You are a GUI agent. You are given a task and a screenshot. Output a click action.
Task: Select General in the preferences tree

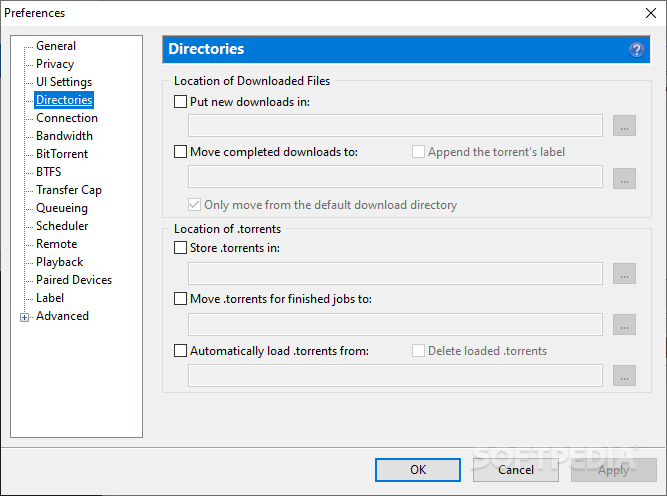[x=56, y=46]
